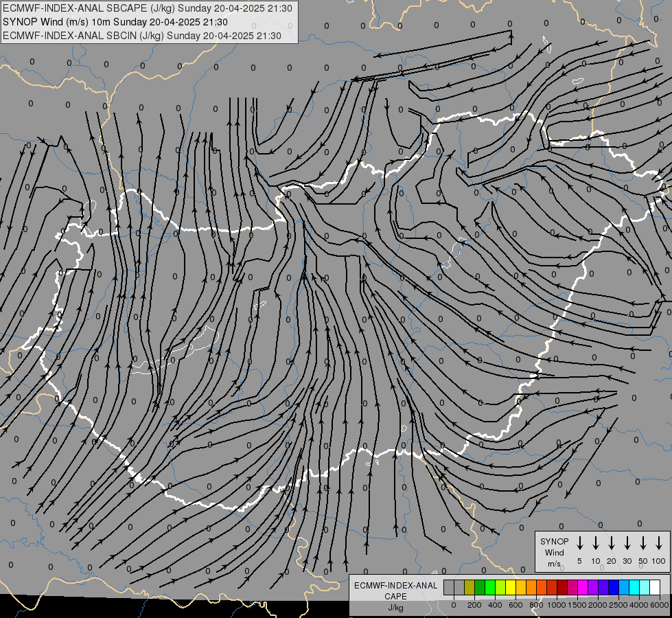Select the yellow-green swatch at 400 J/kg
The width and height of the screenshot is (672, 618).
[x=500, y=587]
